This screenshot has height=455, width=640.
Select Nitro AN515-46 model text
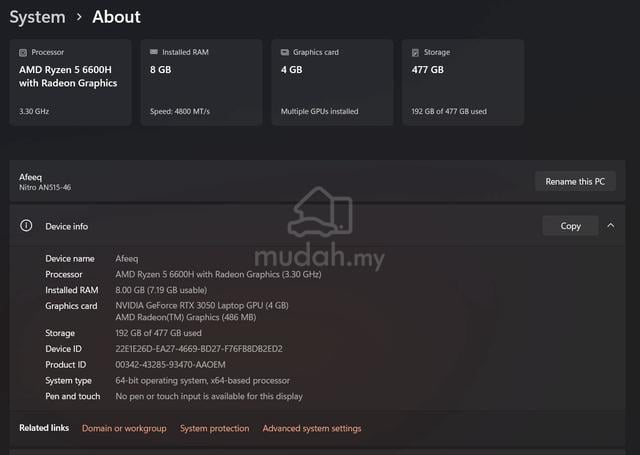pos(45,187)
